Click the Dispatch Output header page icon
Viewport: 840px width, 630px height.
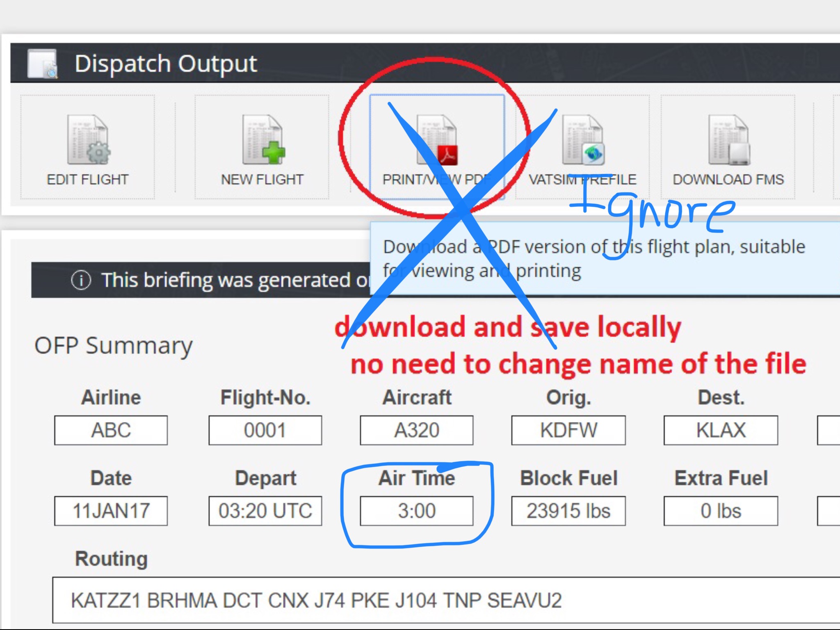point(42,64)
